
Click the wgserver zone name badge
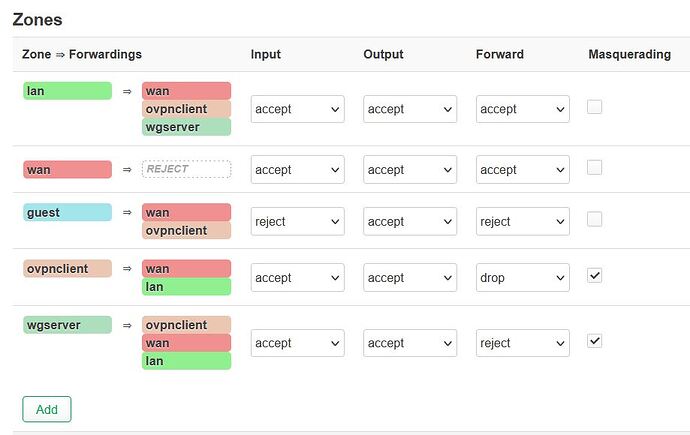[x=67, y=325]
